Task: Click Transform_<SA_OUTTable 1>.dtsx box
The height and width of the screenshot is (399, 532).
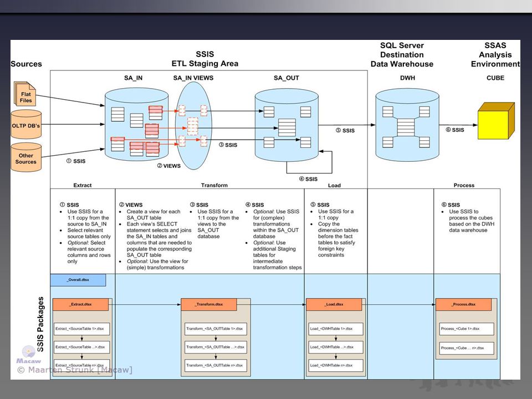Action: [216, 329]
